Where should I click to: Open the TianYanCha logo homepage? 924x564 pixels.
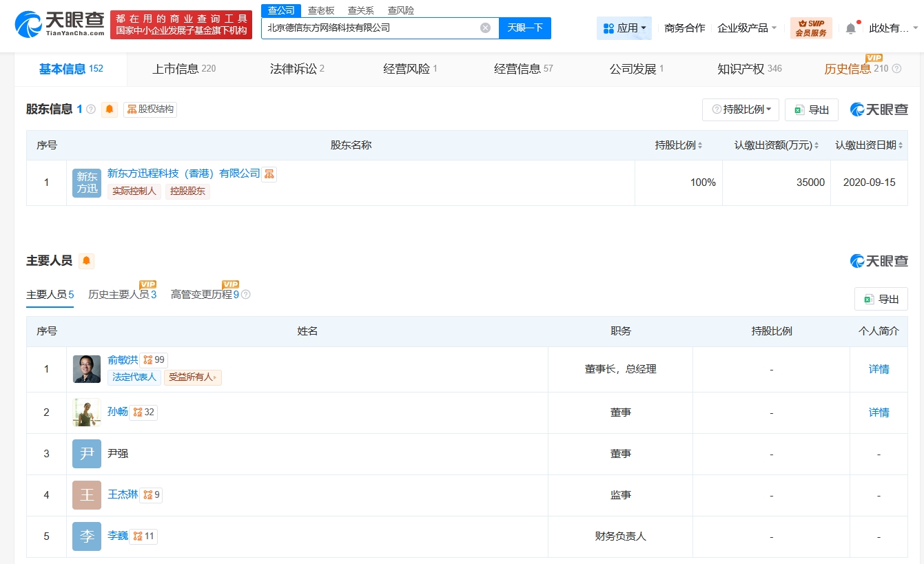coord(59,25)
